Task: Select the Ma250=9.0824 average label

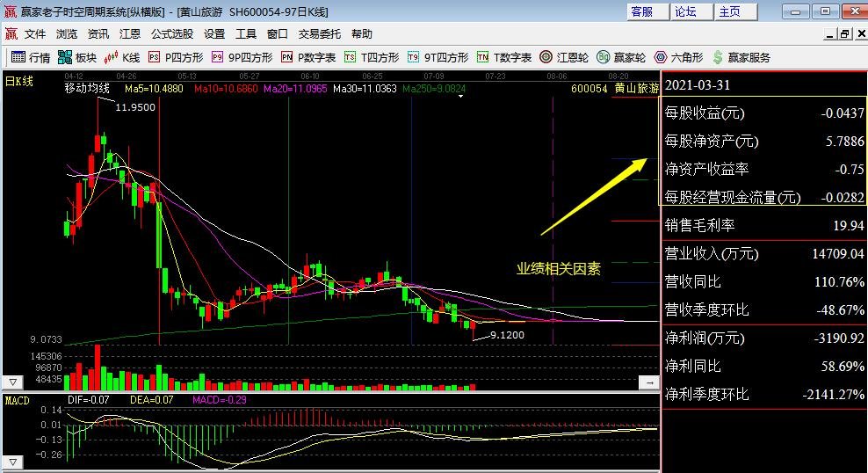Action: pos(434,88)
